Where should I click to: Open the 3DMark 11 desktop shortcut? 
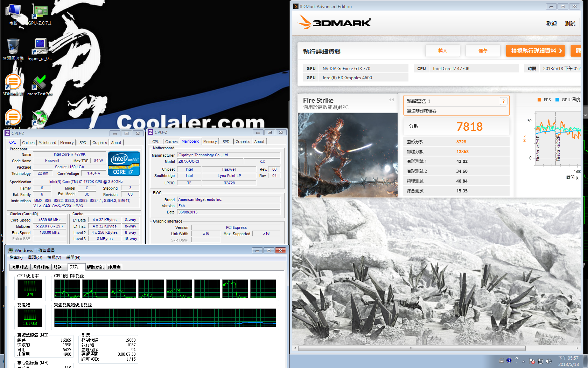pos(13,85)
